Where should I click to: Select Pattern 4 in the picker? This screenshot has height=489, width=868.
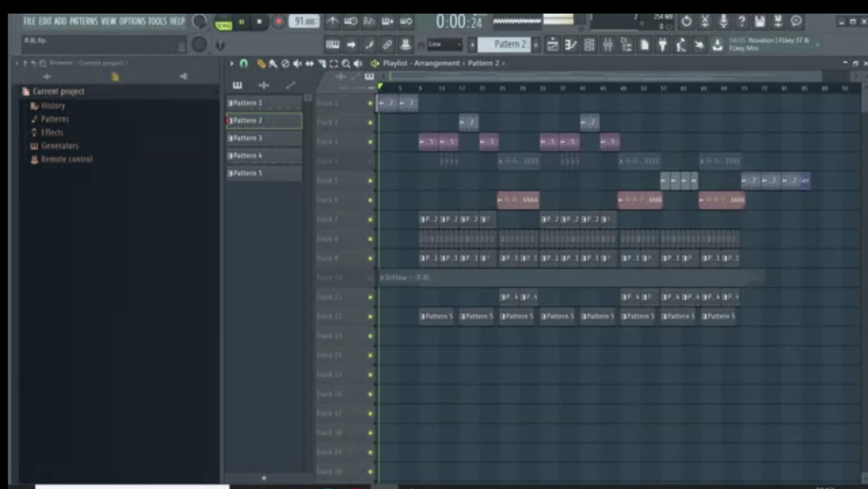coord(264,156)
